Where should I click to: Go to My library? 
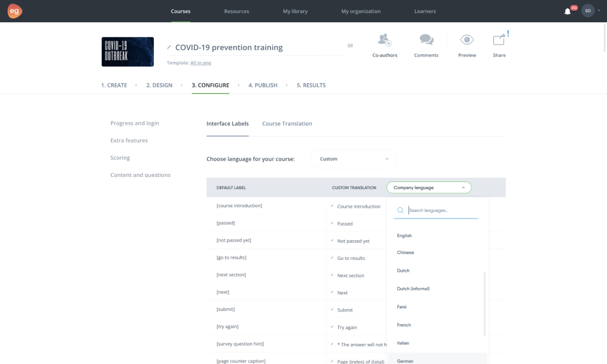[295, 11]
